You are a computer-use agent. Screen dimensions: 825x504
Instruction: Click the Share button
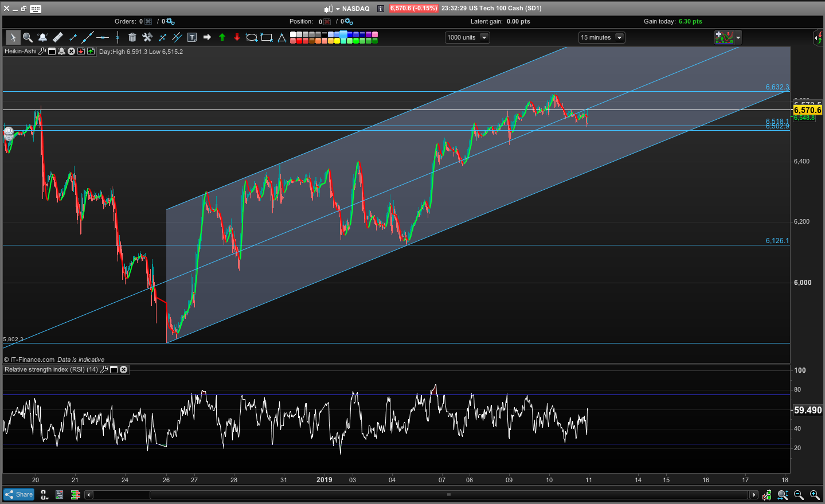19,494
